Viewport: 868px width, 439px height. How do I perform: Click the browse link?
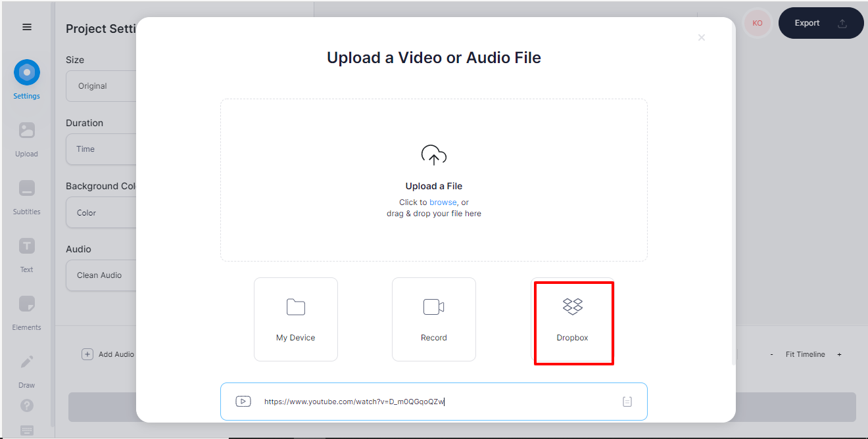[x=443, y=202]
